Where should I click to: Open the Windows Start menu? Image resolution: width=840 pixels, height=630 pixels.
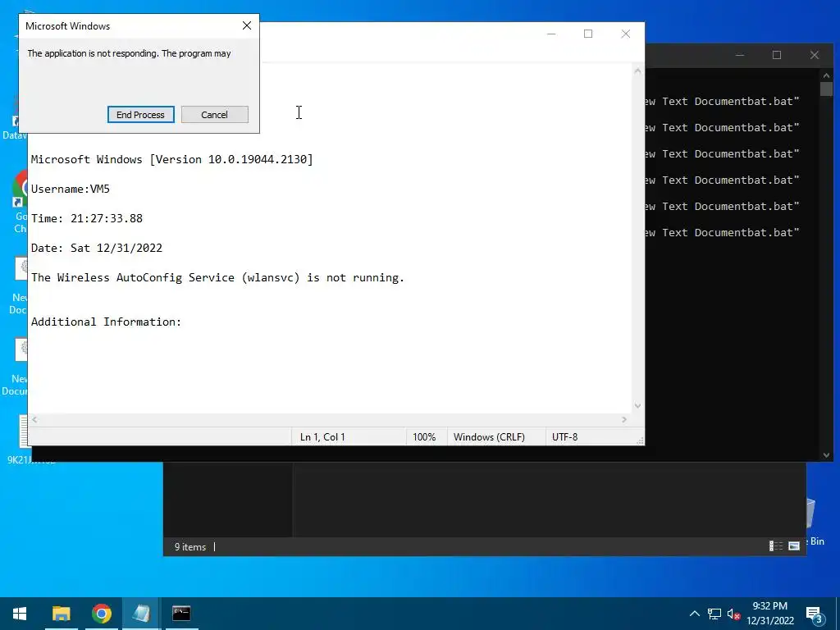coord(20,614)
